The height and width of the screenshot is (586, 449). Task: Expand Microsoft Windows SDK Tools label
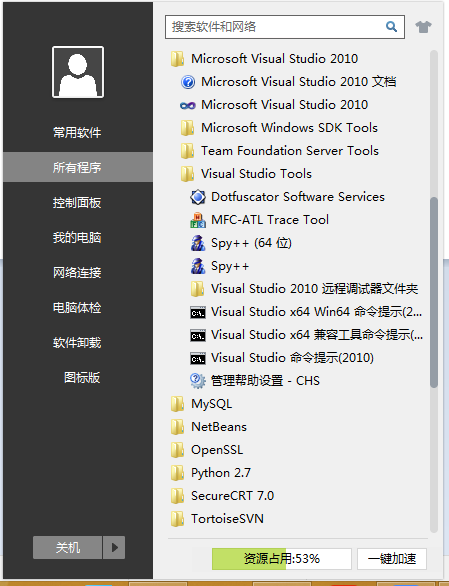click(x=289, y=128)
